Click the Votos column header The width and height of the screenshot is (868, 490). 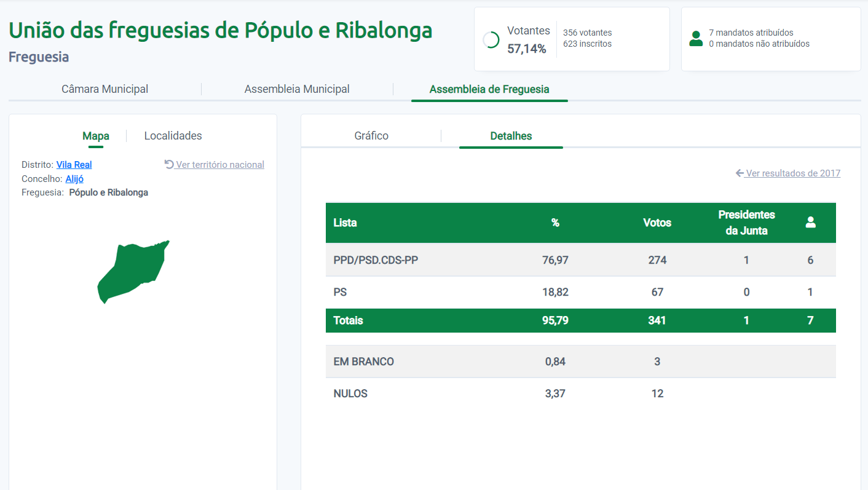(x=657, y=223)
